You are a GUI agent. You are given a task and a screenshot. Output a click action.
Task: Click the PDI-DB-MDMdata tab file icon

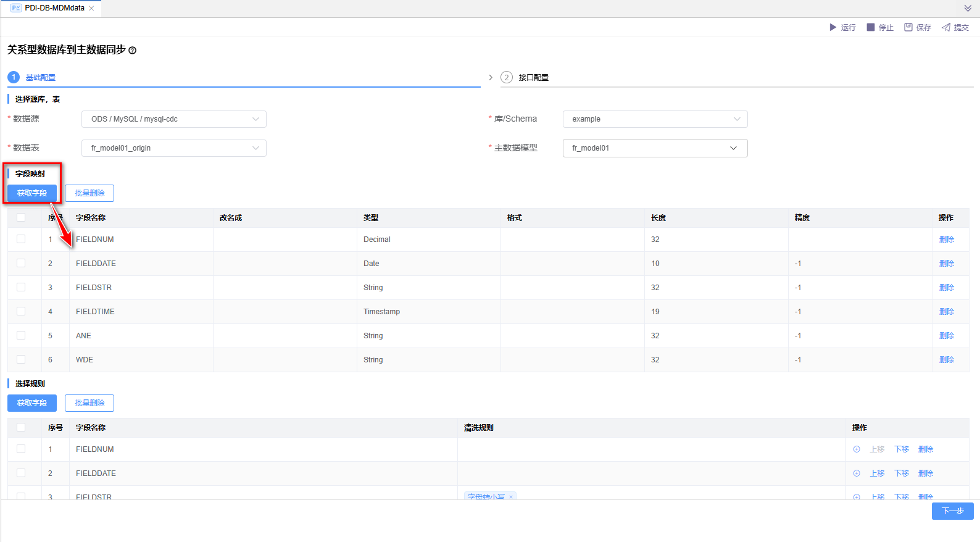pos(16,8)
